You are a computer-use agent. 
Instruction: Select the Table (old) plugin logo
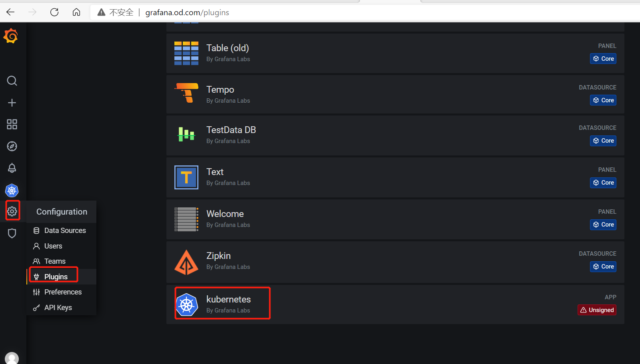[186, 53]
